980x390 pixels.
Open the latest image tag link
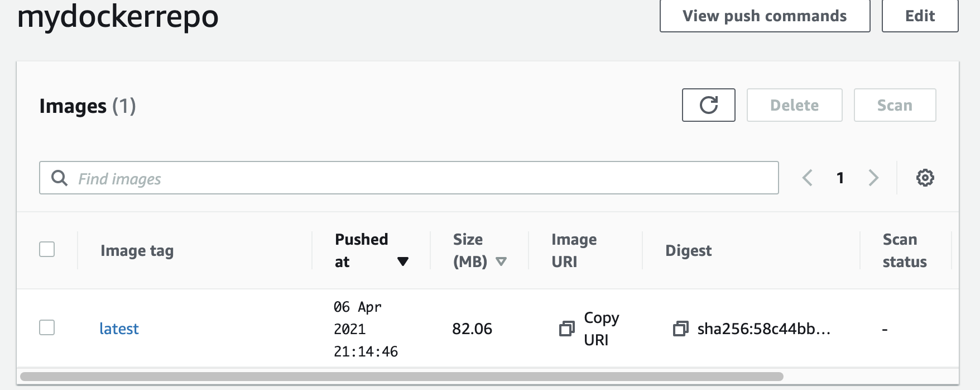pyautogui.click(x=119, y=329)
